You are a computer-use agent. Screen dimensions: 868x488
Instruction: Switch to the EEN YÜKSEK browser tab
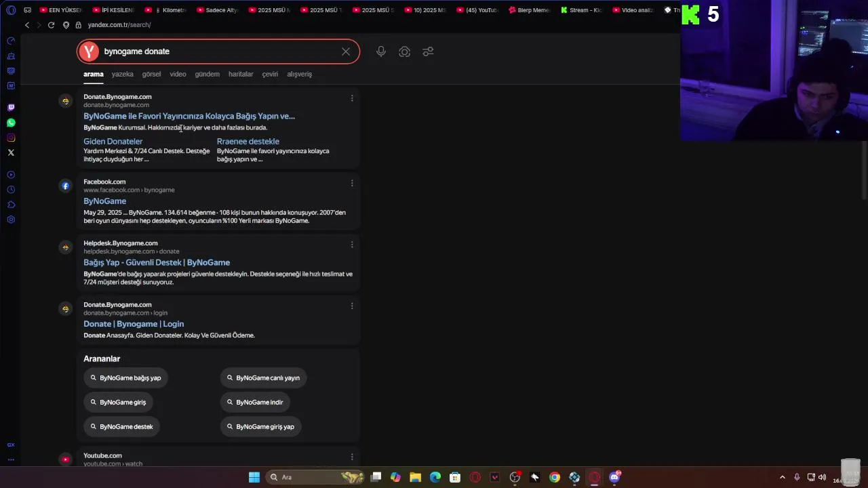[x=60, y=10]
